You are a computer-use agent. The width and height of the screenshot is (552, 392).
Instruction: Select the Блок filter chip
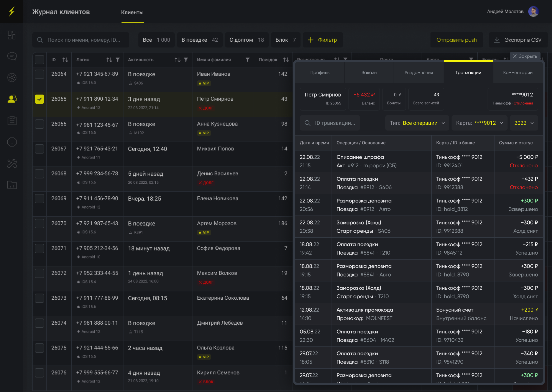285,40
